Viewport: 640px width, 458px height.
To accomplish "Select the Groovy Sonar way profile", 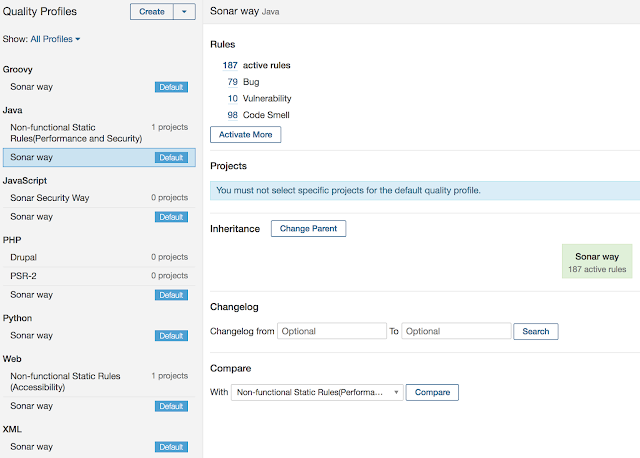I will tap(99, 87).
